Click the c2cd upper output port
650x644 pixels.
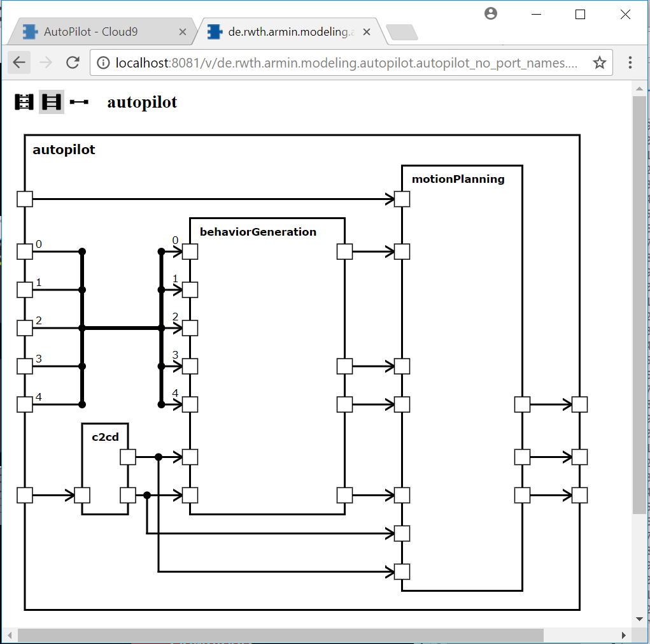(128, 457)
